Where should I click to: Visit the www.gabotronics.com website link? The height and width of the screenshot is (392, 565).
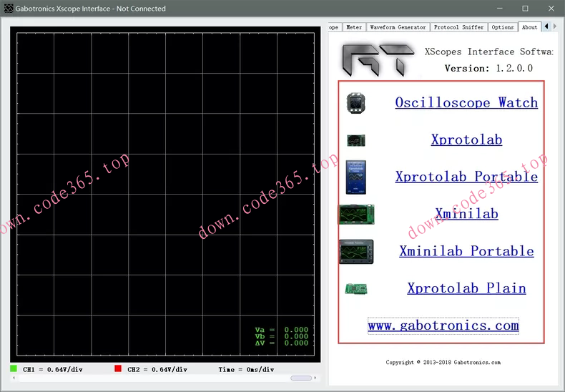point(443,325)
